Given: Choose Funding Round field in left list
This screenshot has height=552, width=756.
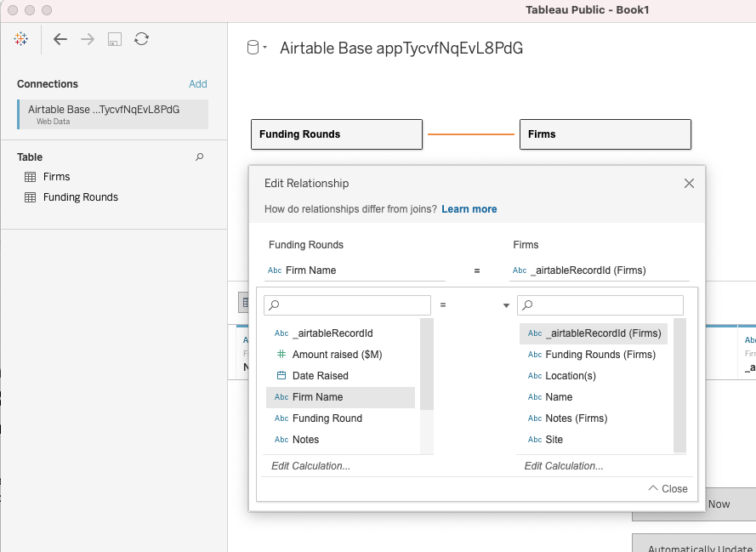Looking at the screenshot, I should [x=340, y=418].
